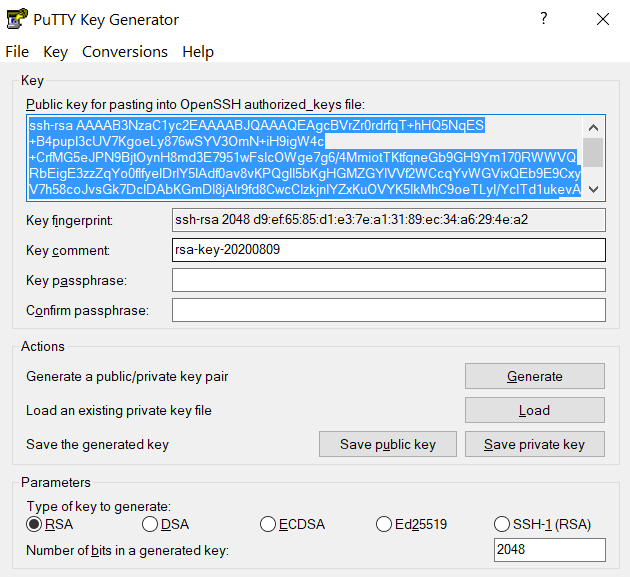Click the public key scrollbar thumb
The width and height of the screenshot is (630, 577).
[x=593, y=152]
